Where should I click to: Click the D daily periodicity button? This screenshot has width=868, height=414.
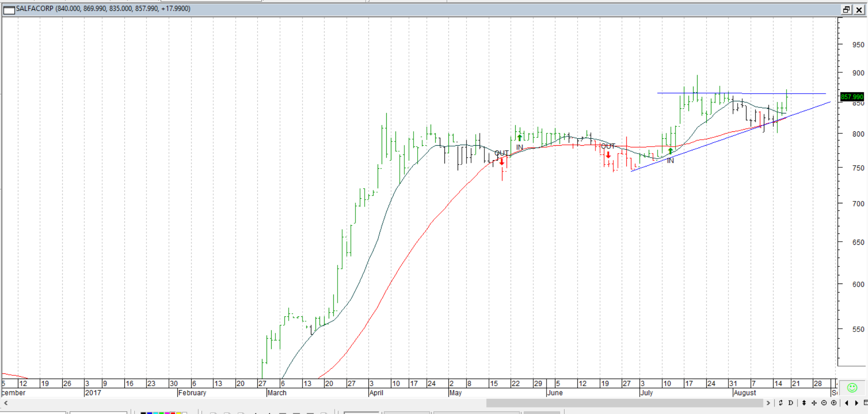791,403
